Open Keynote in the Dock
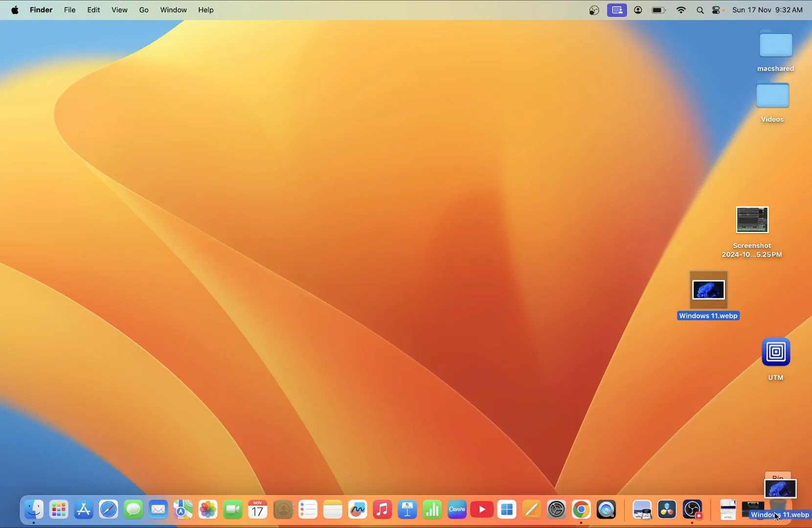 pyautogui.click(x=407, y=510)
